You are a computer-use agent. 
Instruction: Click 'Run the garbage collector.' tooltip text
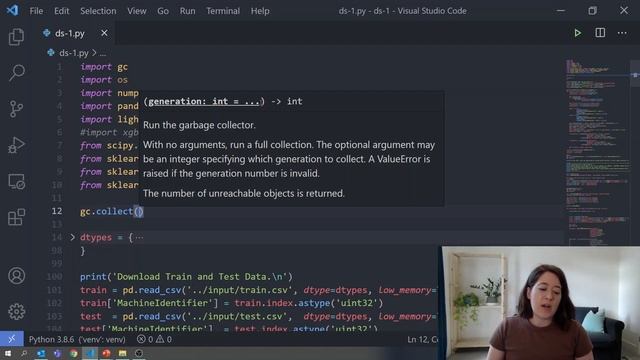(199, 125)
